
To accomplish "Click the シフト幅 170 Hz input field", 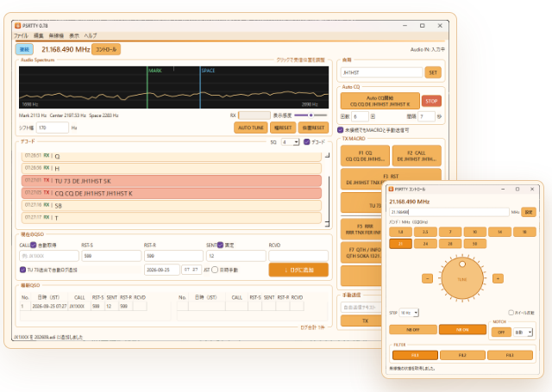I will [x=52, y=128].
